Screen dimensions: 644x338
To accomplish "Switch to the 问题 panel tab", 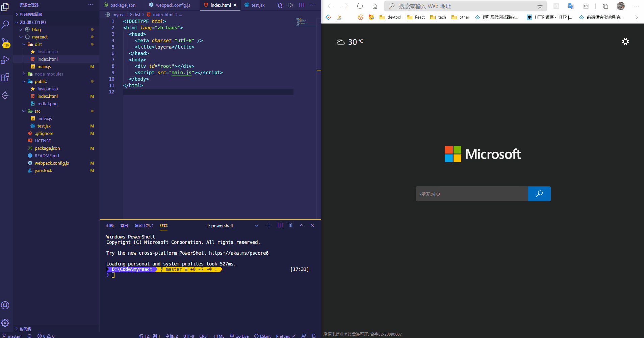I will pos(110,226).
